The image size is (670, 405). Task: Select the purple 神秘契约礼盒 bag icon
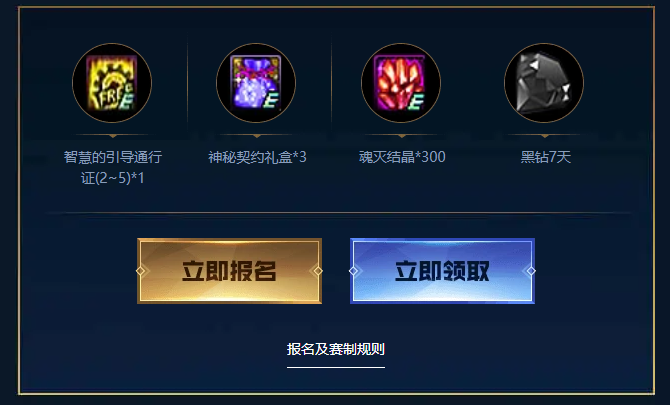tap(256, 83)
